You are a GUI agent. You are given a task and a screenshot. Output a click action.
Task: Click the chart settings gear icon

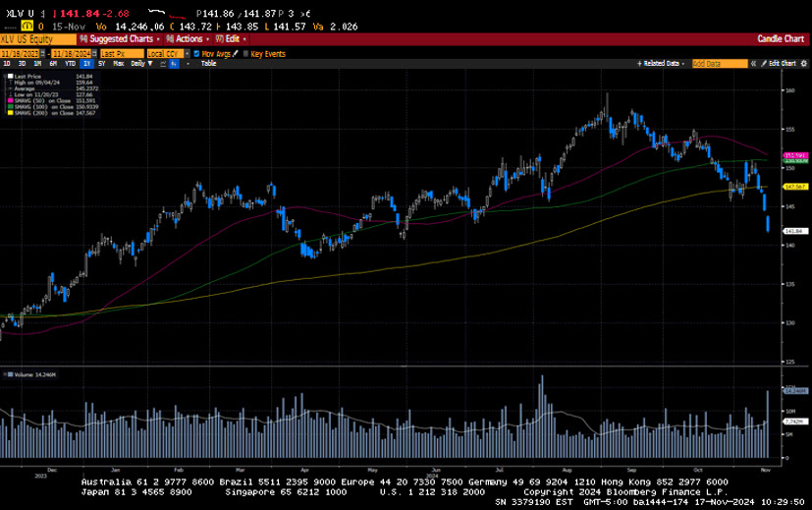[802, 63]
